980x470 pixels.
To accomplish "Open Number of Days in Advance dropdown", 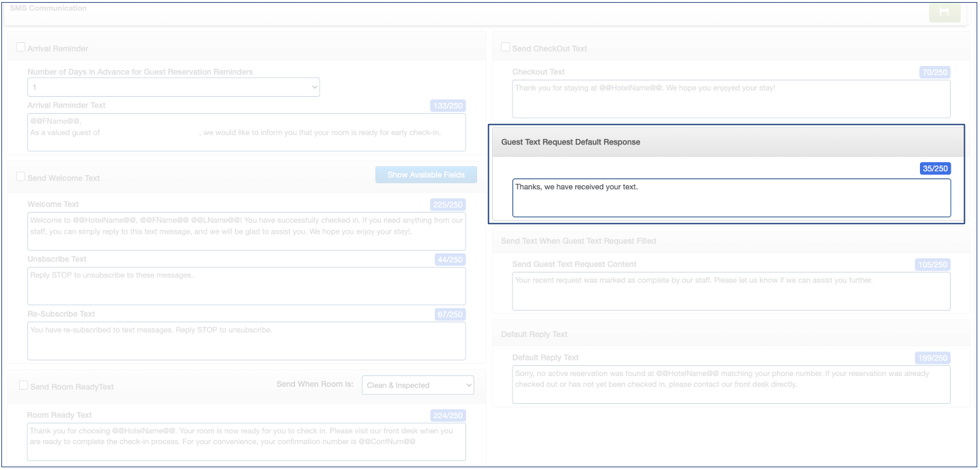I will (x=173, y=87).
